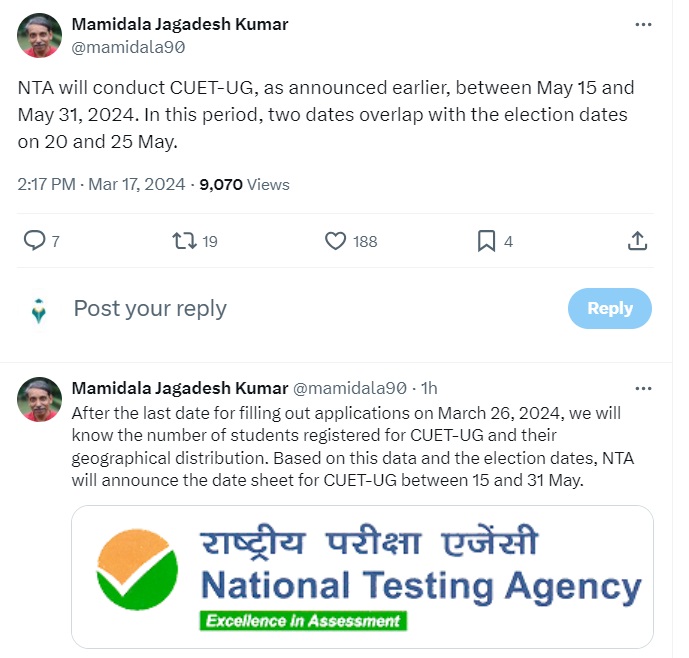Click the blue Reply button
689x658 pixels.
click(x=609, y=309)
